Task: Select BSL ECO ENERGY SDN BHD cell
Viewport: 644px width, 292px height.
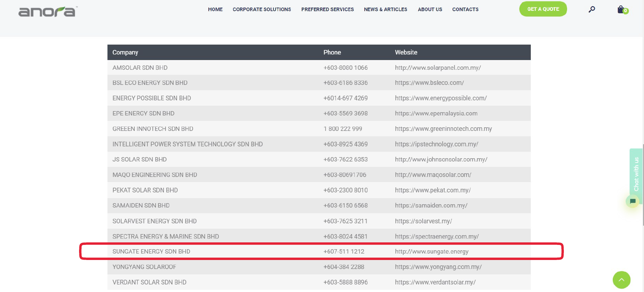Action: click(x=150, y=83)
